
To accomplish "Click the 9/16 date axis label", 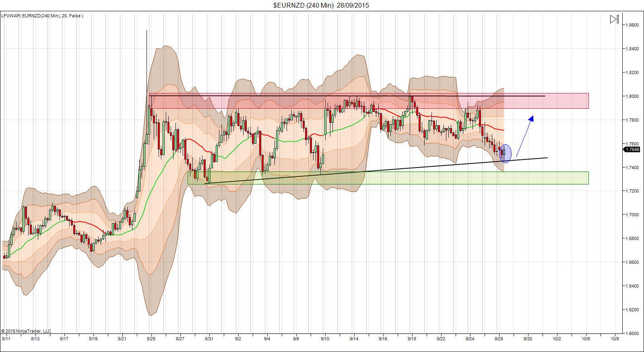I will 383,339.
